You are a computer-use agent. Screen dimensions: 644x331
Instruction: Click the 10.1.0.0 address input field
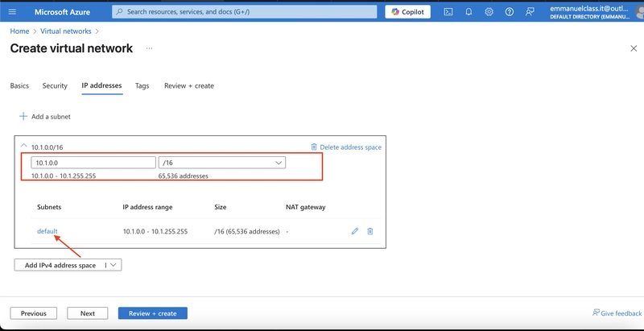click(93, 163)
